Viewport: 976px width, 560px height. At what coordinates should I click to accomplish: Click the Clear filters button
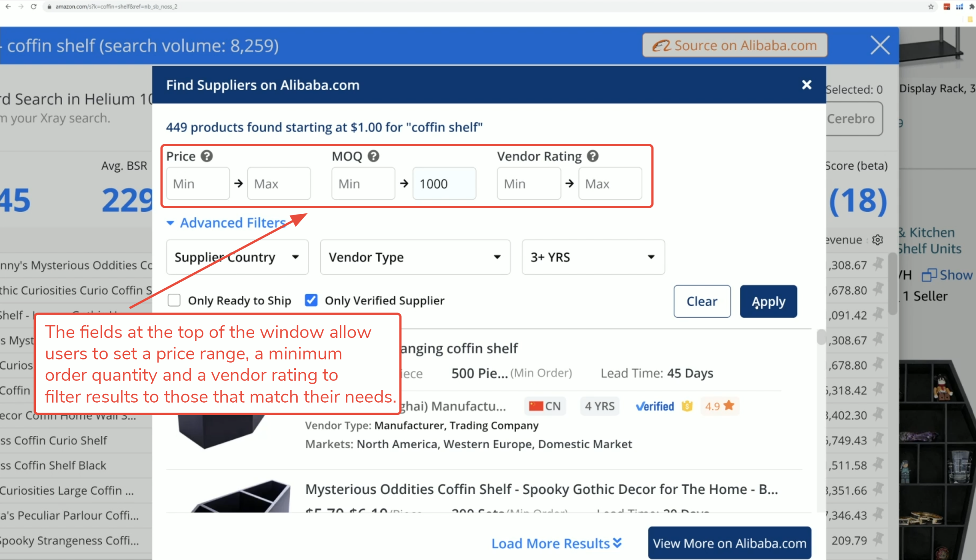pos(701,302)
